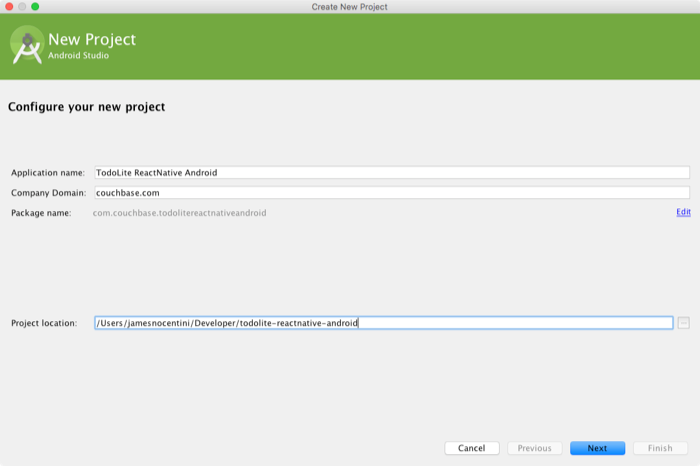Image resolution: width=700 pixels, height=466 pixels.
Task: Cancel the new project wizard
Action: pos(472,448)
